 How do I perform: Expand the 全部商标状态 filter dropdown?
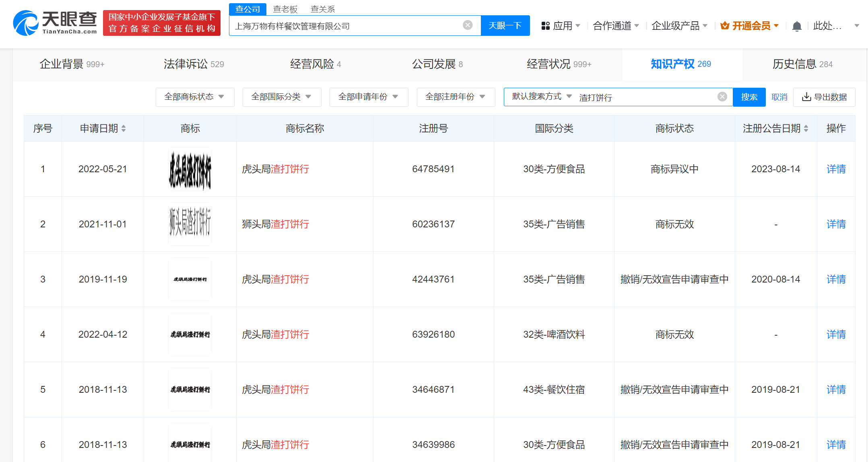point(195,97)
